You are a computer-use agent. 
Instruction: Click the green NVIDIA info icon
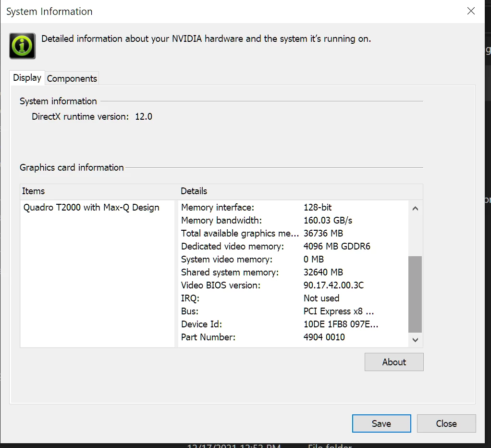(x=22, y=46)
